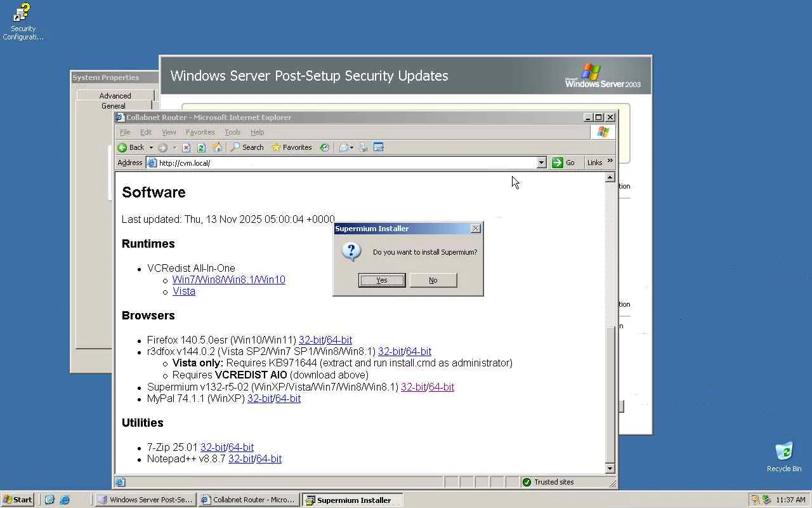This screenshot has height=508, width=812.
Task: Open the Tools menu
Action: (x=233, y=132)
